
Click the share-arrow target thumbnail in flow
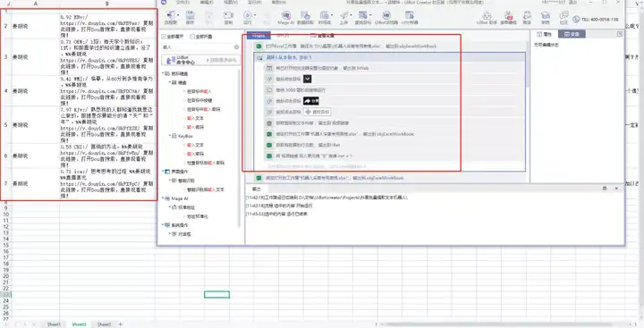coord(311,101)
